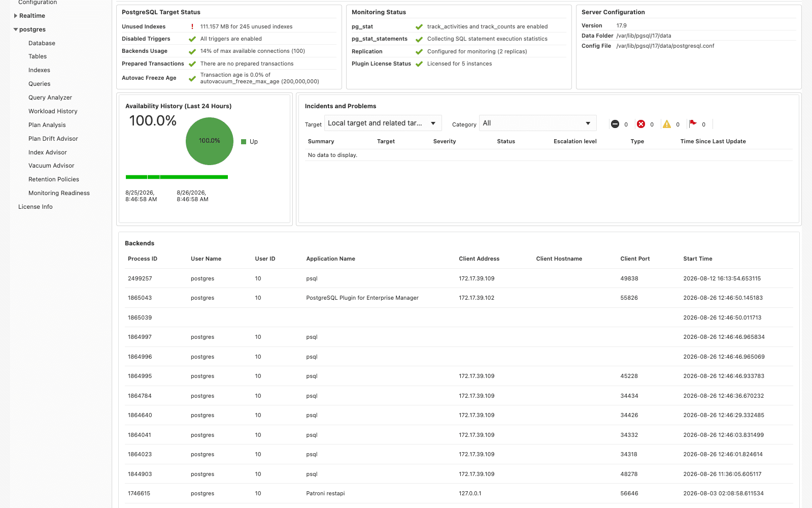Click the fatal incidents black circle icon
This screenshot has height=508, width=812.
click(x=615, y=124)
